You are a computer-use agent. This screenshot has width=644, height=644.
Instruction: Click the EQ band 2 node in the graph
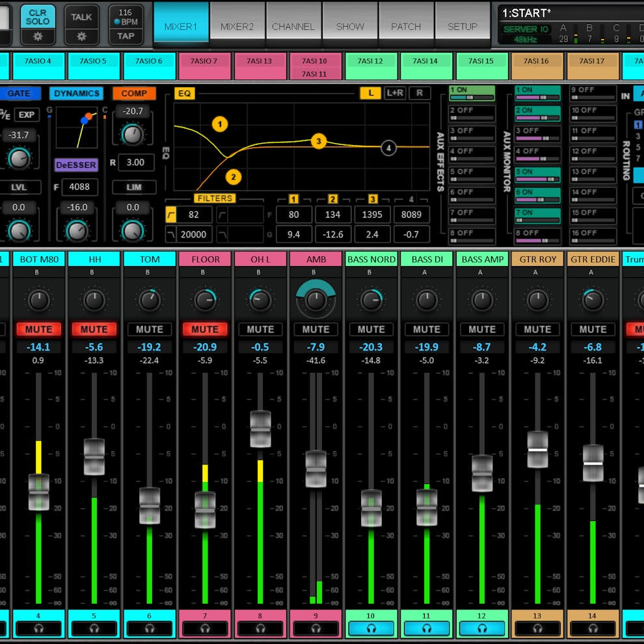point(232,176)
